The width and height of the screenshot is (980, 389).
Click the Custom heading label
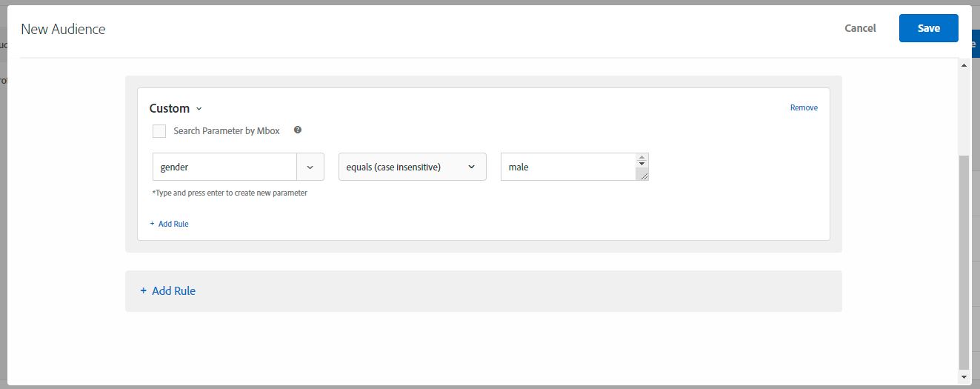pos(170,108)
